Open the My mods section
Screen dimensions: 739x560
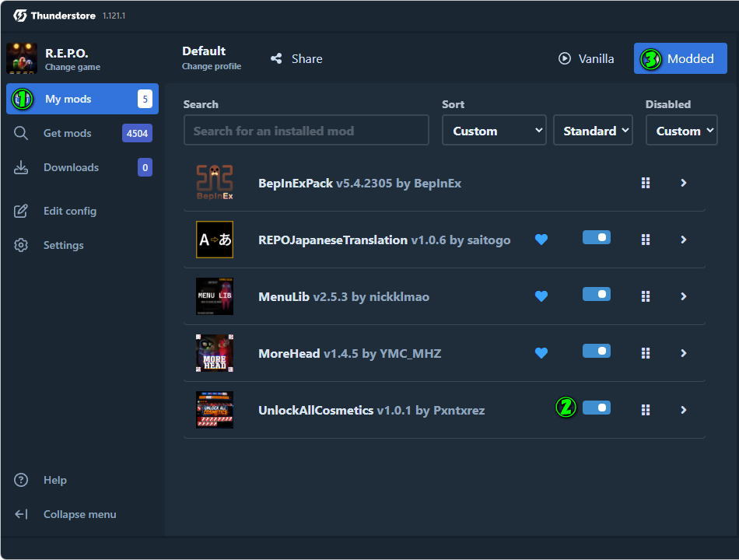pyautogui.click(x=82, y=99)
